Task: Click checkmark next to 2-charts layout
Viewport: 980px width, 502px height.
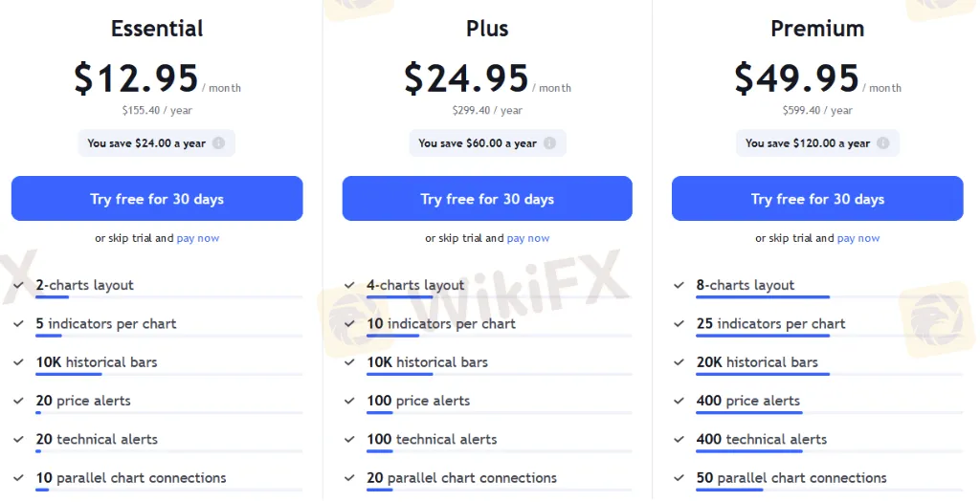Action: tap(19, 285)
